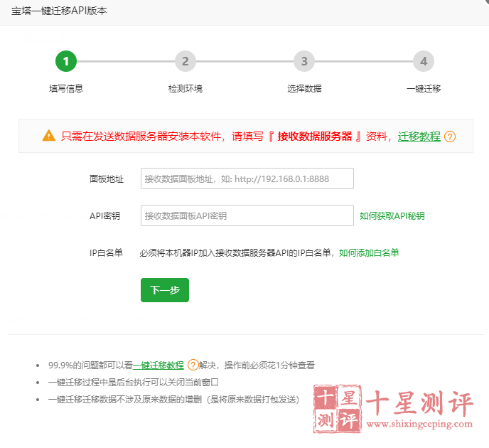The width and height of the screenshot is (489, 448).
Task: Select the 选择数据 step label
Action: 304,89
